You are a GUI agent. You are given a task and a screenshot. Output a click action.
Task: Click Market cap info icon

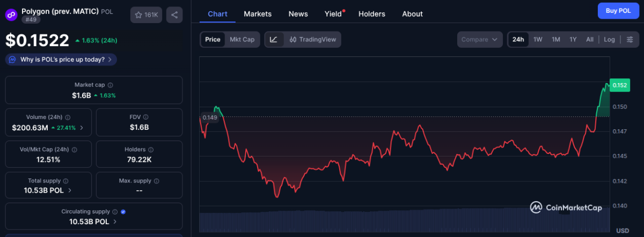pyautogui.click(x=111, y=85)
